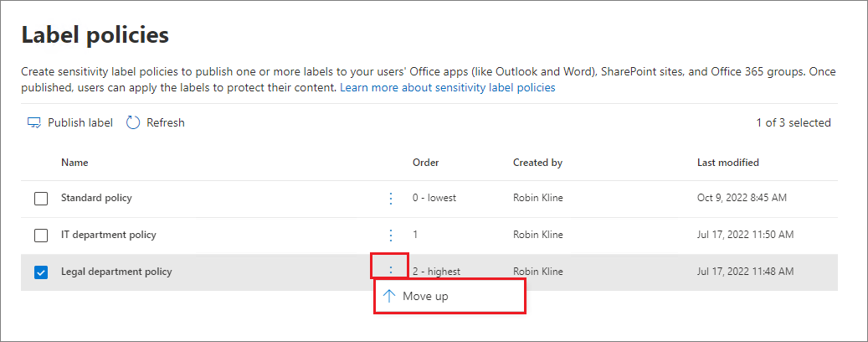868x342 pixels.
Task: Sort by the Last modified column header
Action: [727, 163]
